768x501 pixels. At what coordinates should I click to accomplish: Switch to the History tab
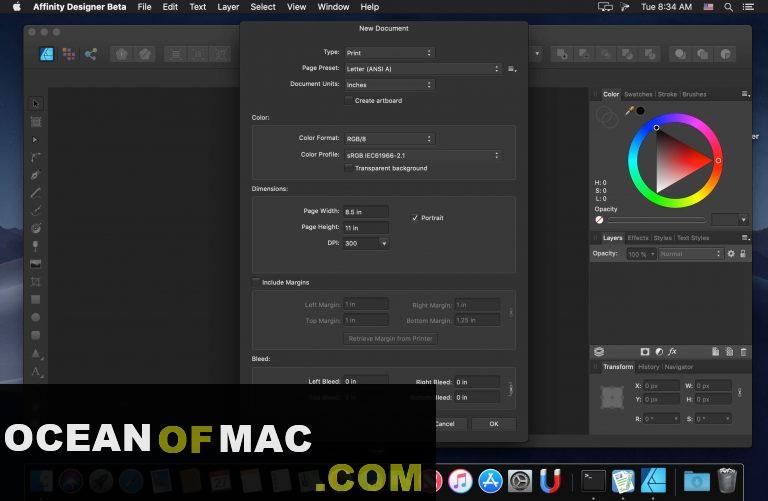tap(648, 366)
